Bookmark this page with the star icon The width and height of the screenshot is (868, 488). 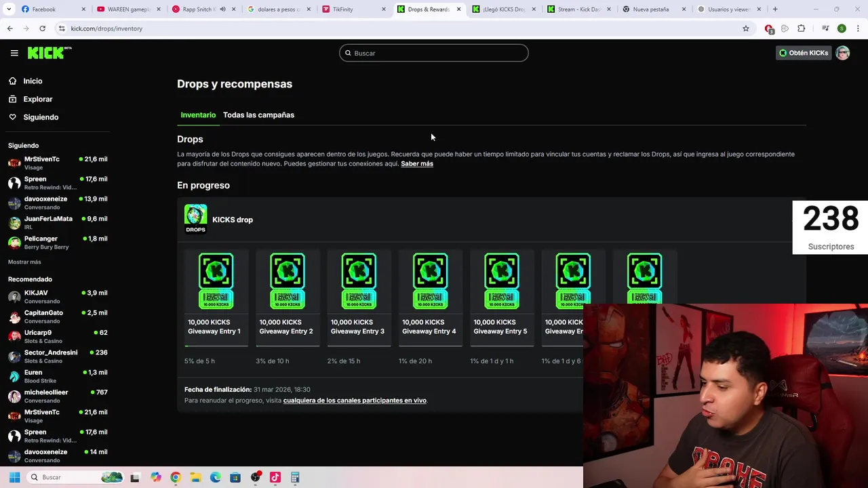(746, 28)
